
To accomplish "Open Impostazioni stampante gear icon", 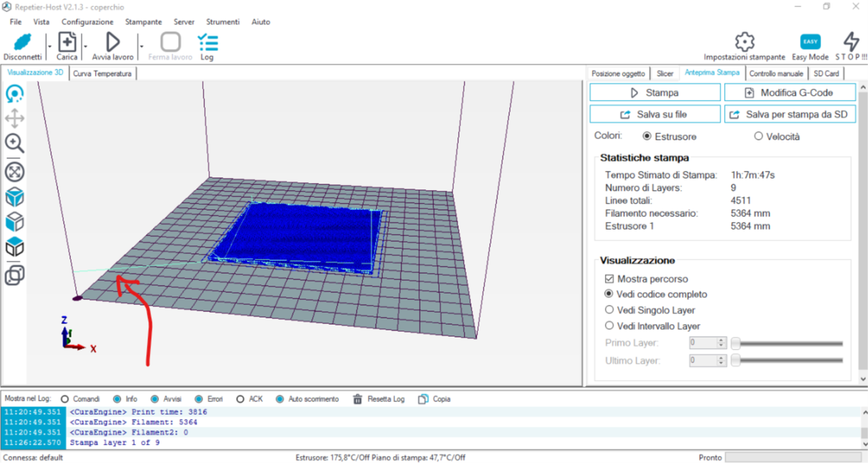I will click(744, 42).
